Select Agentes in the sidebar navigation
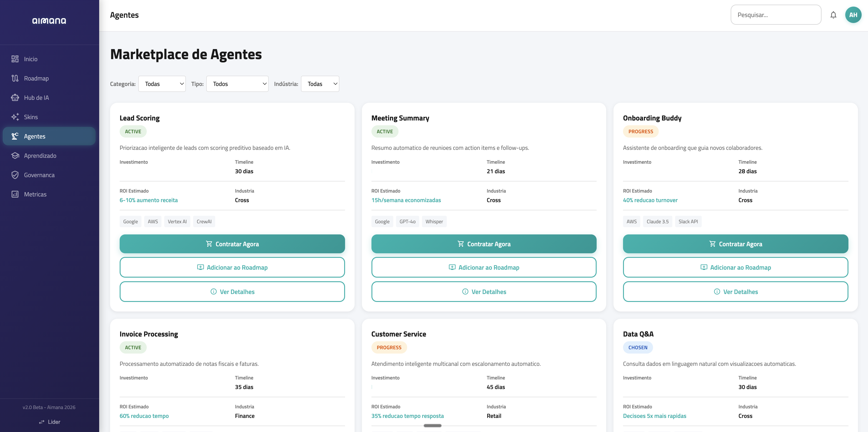 (x=34, y=136)
